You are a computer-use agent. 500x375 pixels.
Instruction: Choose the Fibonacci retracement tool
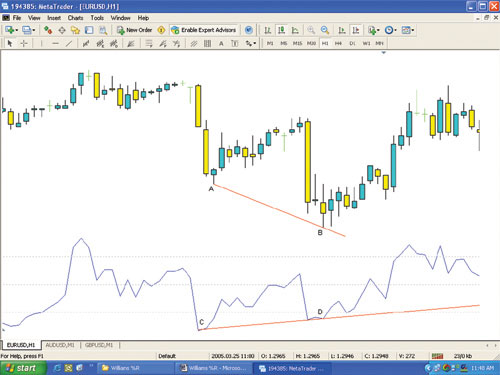point(149,43)
